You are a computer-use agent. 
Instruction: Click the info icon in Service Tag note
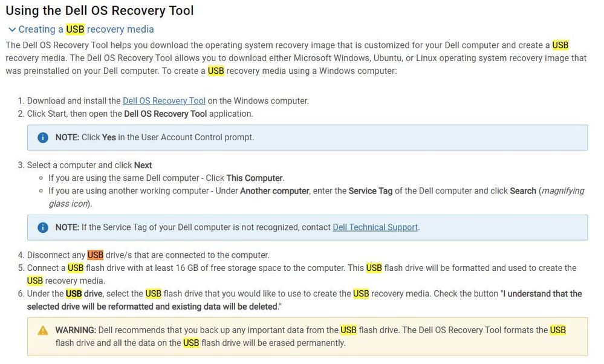click(x=43, y=227)
